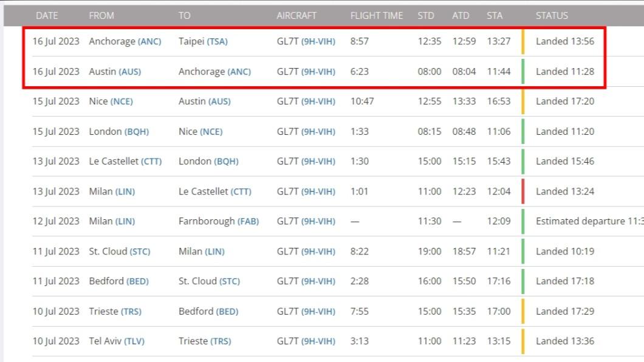Open the STC destination link in Bedford to St. Cloud row
The height and width of the screenshot is (362, 644).
[x=230, y=281]
